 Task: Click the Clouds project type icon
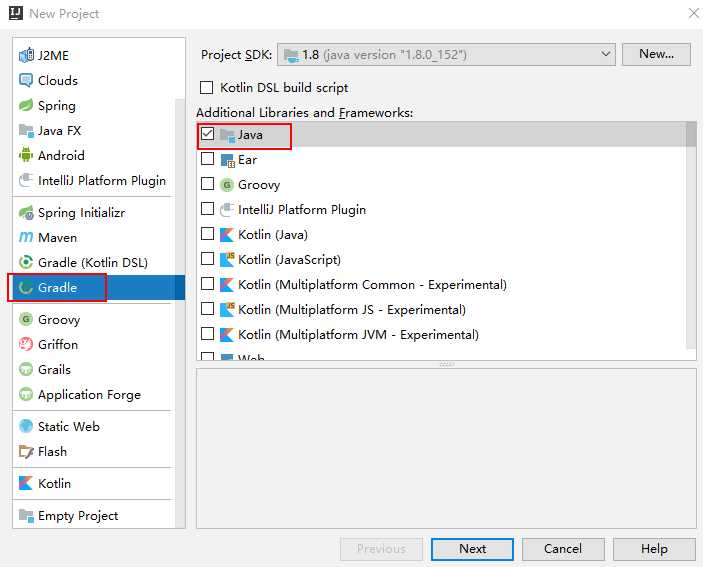coord(26,80)
